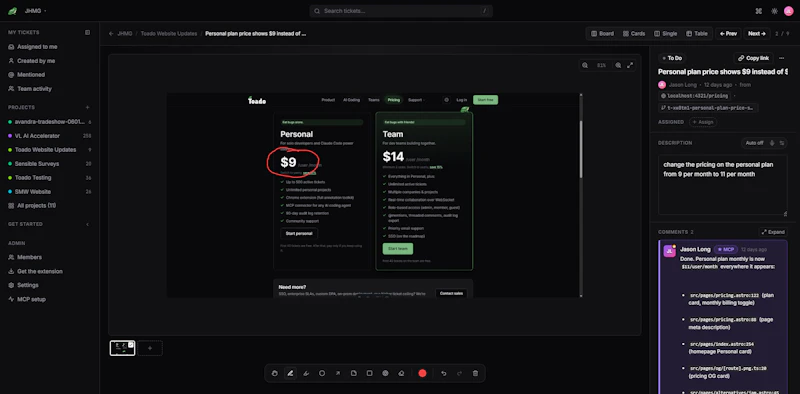800x394 pixels.
Task: Open the keyboard shortcuts icon
Action: pos(759,11)
